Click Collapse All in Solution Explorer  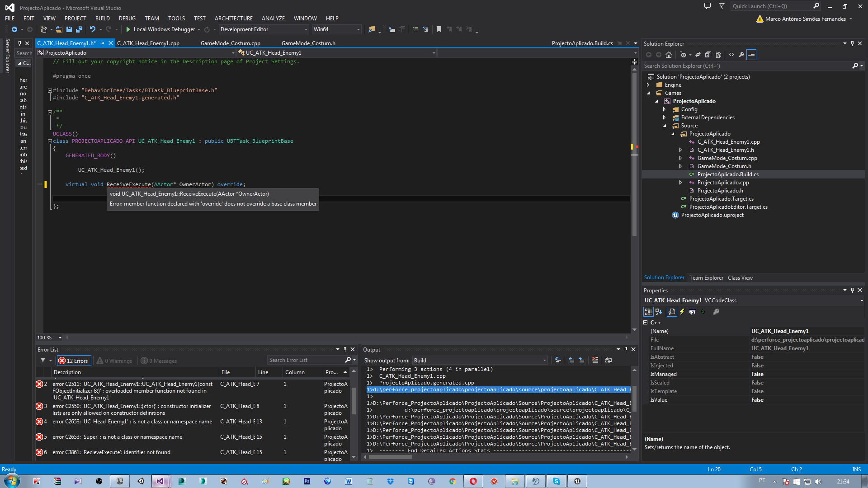(x=708, y=55)
